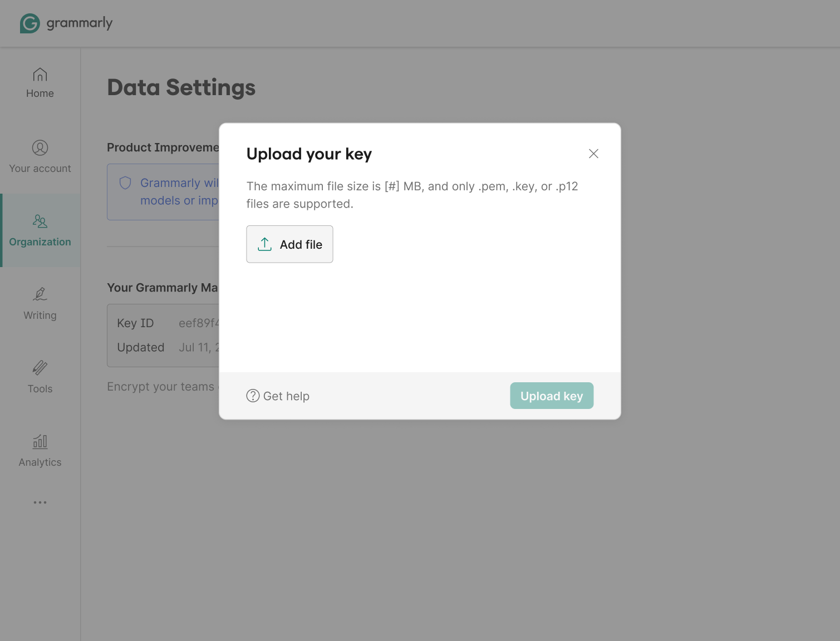The height and width of the screenshot is (641, 840).
Task: Select the Key ID value eef89f4
Action: pos(199,323)
